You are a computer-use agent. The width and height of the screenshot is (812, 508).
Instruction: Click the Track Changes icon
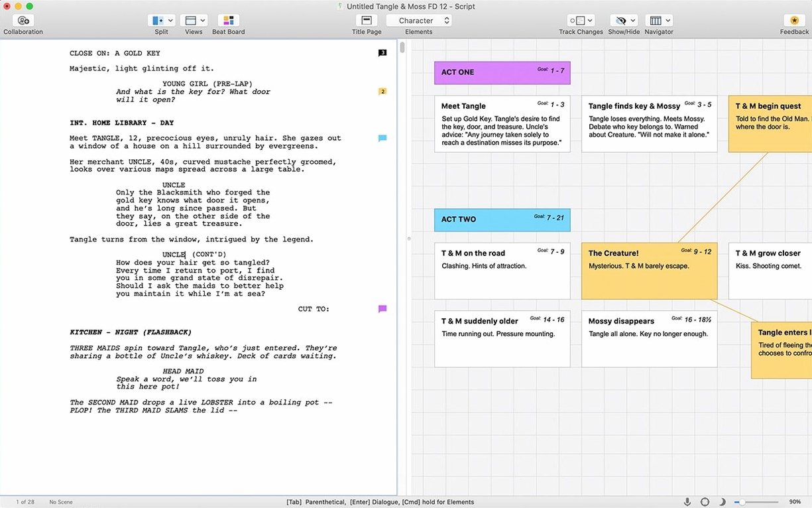coord(577,21)
